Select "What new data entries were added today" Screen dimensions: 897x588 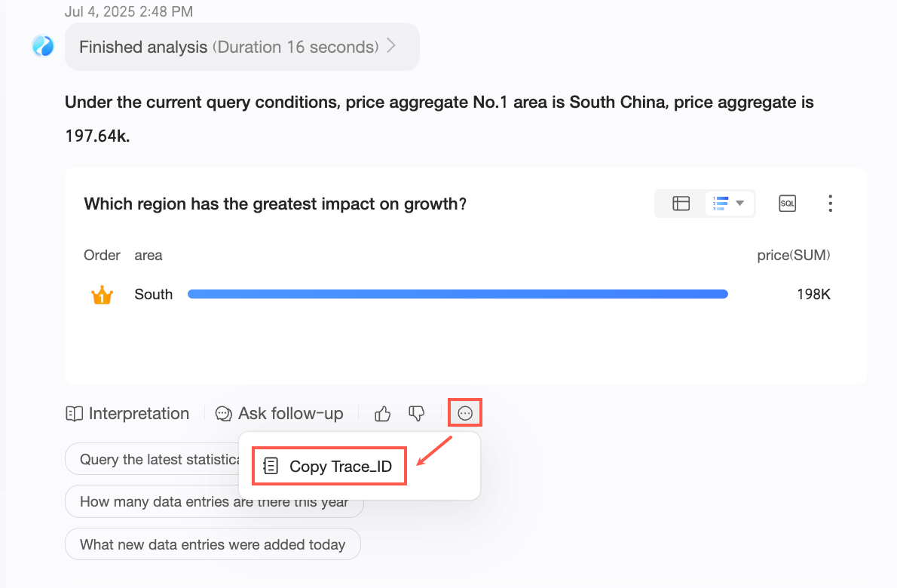tap(213, 544)
